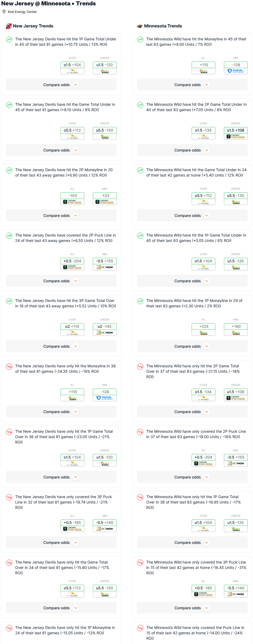Select the u5.5 -130 under odds in Wild home Game Total card
This screenshot has height=644, width=253.
236,196
